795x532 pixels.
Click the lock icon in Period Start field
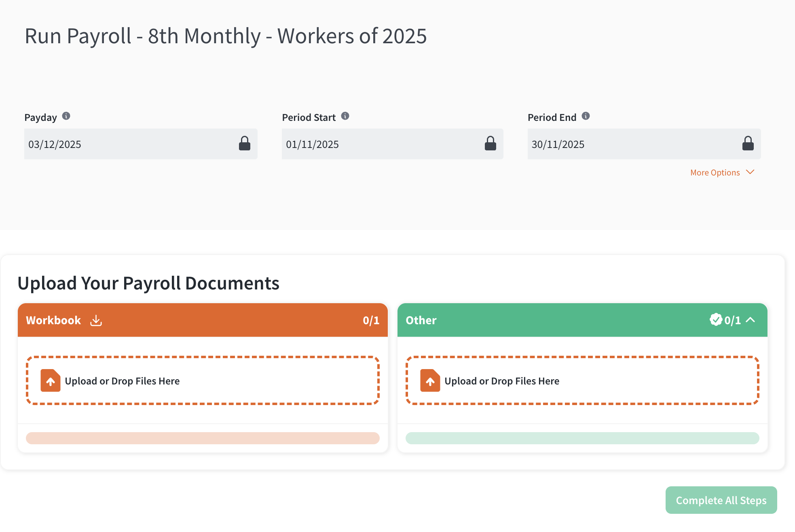coord(491,144)
